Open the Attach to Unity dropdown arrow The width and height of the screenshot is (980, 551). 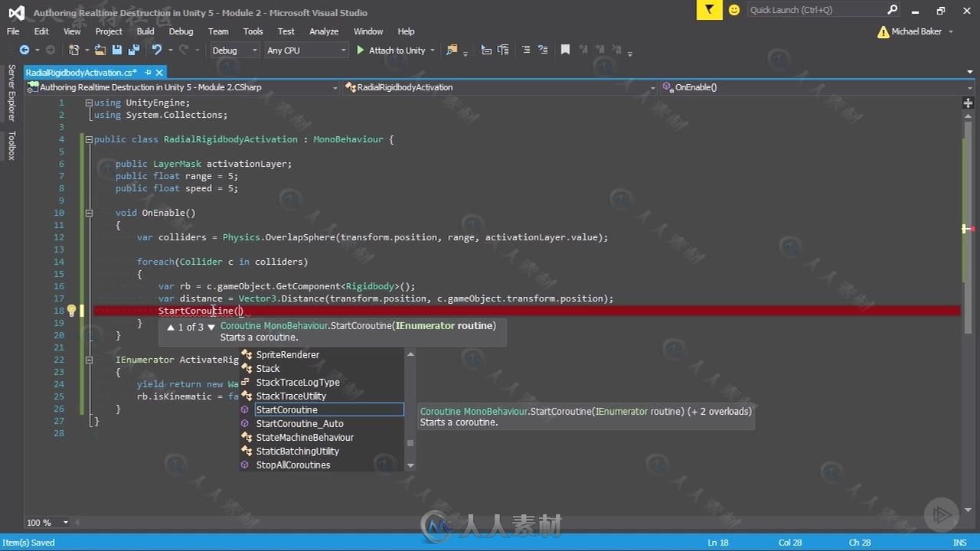(433, 50)
